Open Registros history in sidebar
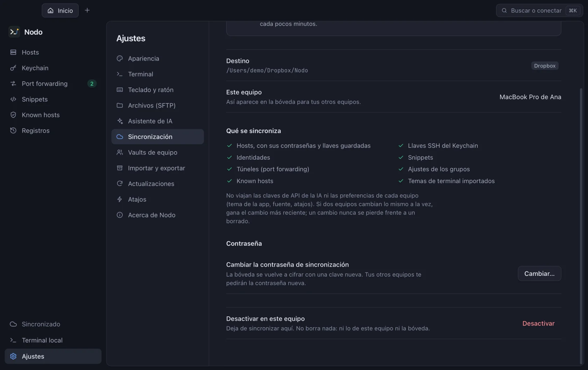This screenshot has width=588, height=370. pyautogui.click(x=53, y=131)
